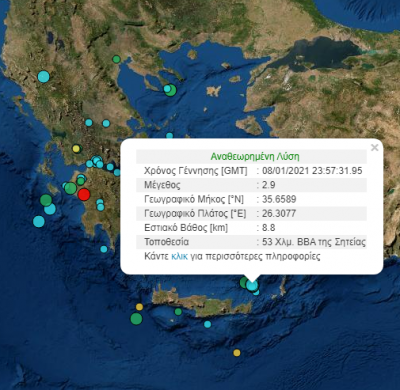Click the Τοποθεσία row in popup

pos(251,242)
